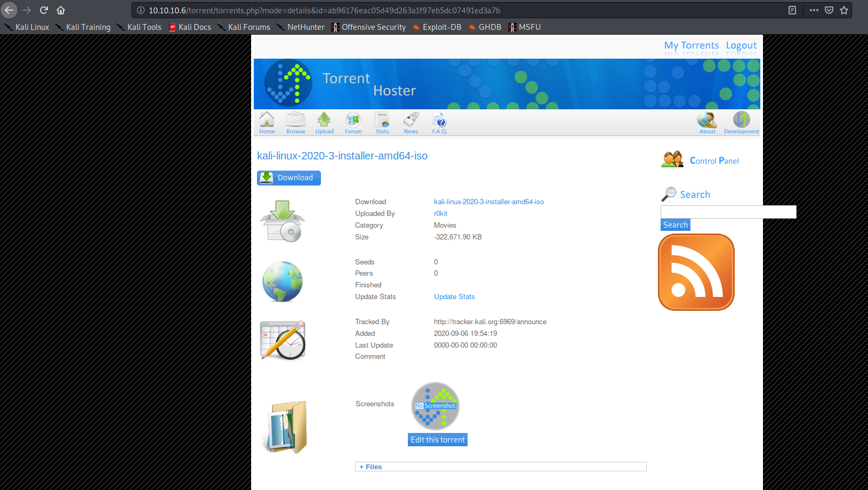Open the My Torrents menu item
The width and height of the screenshot is (868, 490).
(x=692, y=45)
